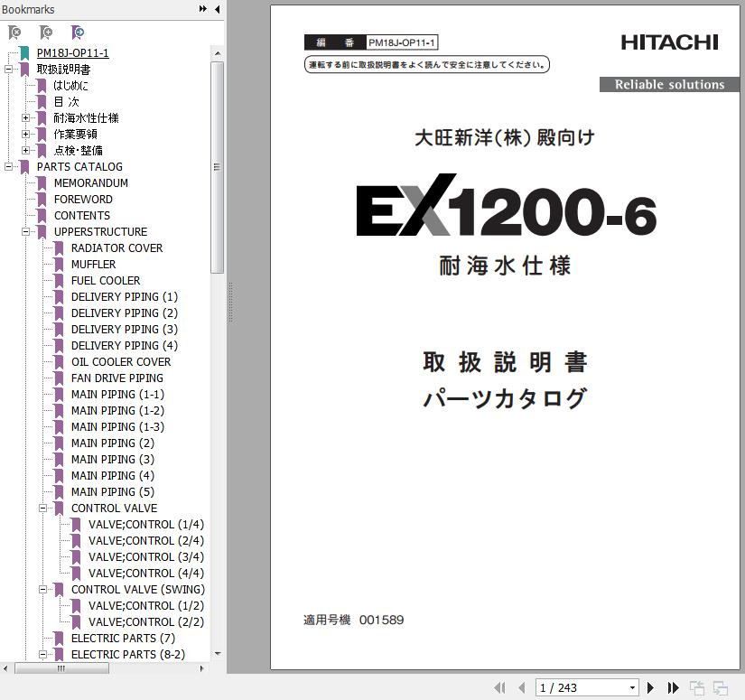
Task: Click the next view icon
Action: pyautogui.click(x=721, y=687)
